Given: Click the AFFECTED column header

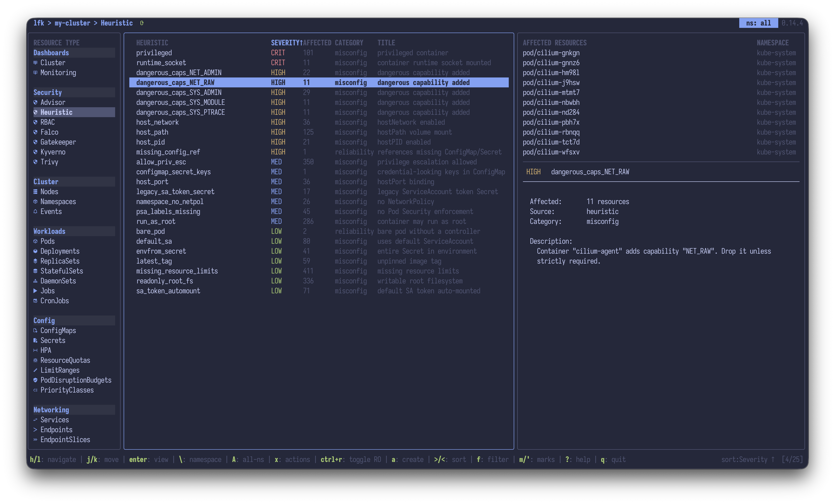Looking at the screenshot, I should pos(317,43).
